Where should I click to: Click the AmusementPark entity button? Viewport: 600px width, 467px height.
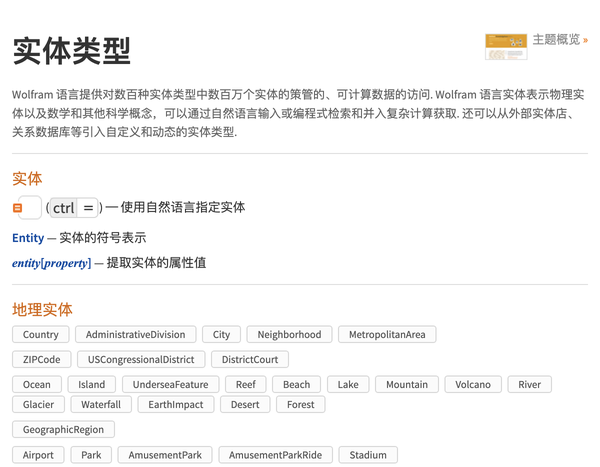point(165,455)
